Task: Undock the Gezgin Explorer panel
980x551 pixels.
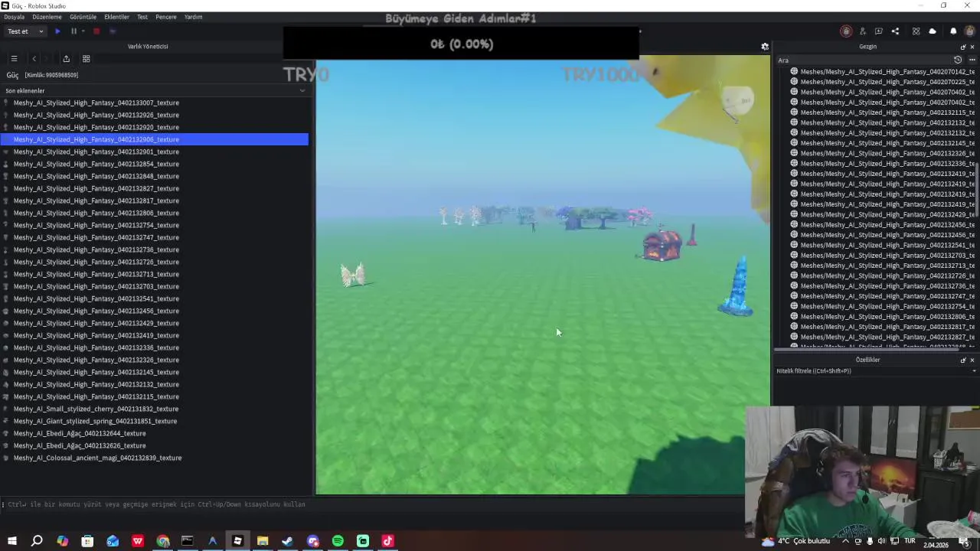Action: coord(963,47)
